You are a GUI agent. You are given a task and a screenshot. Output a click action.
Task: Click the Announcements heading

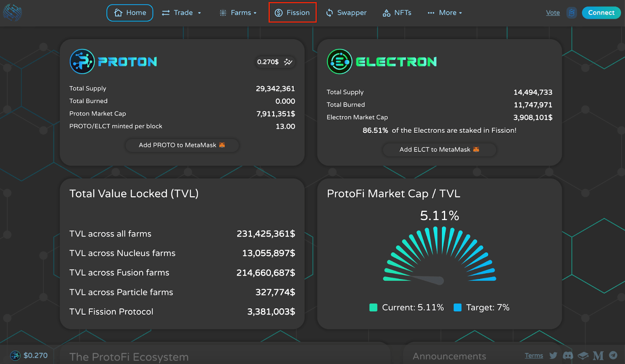tap(449, 356)
